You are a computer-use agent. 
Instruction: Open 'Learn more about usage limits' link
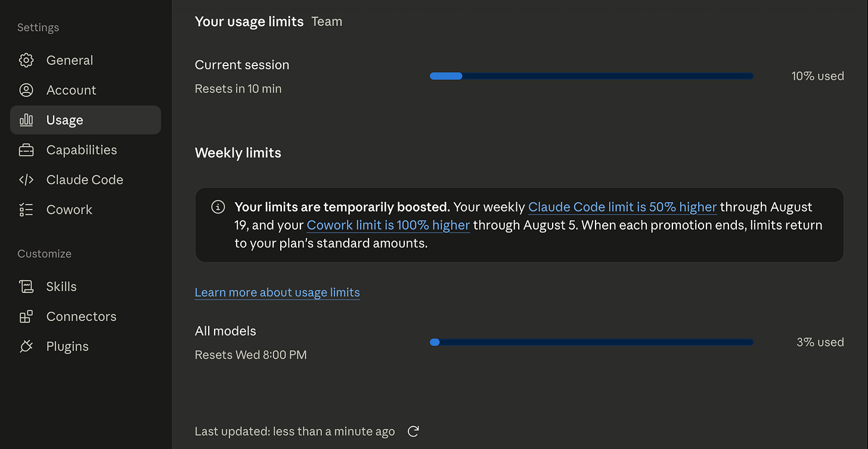click(277, 292)
